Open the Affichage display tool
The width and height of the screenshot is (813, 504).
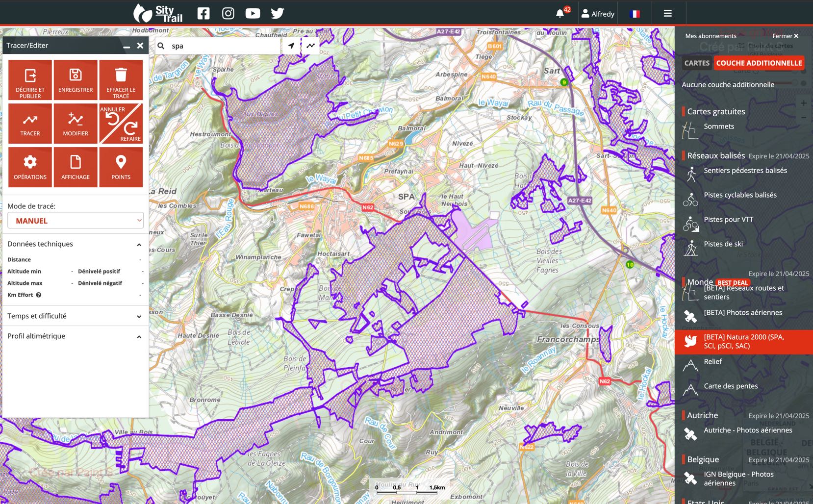pyautogui.click(x=76, y=167)
